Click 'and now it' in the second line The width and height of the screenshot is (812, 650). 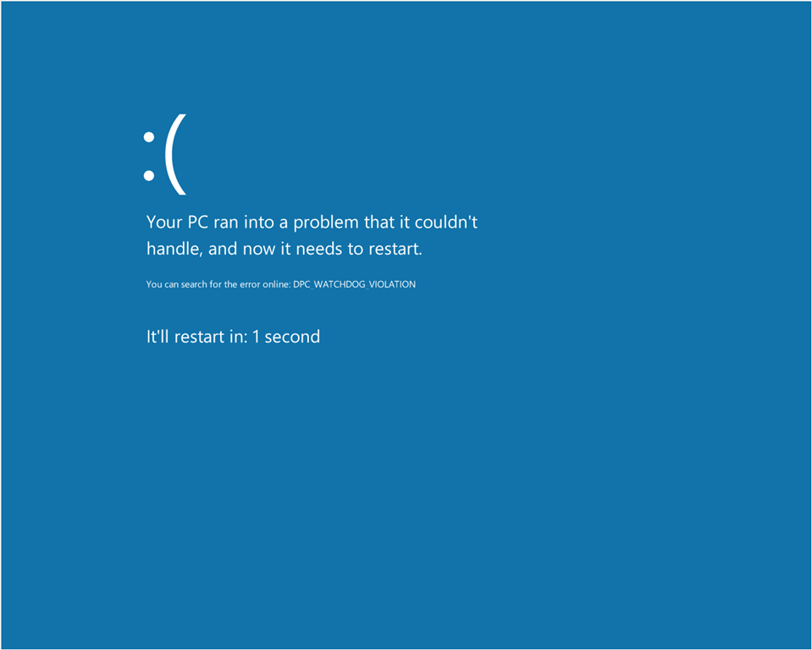[x=250, y=249]
